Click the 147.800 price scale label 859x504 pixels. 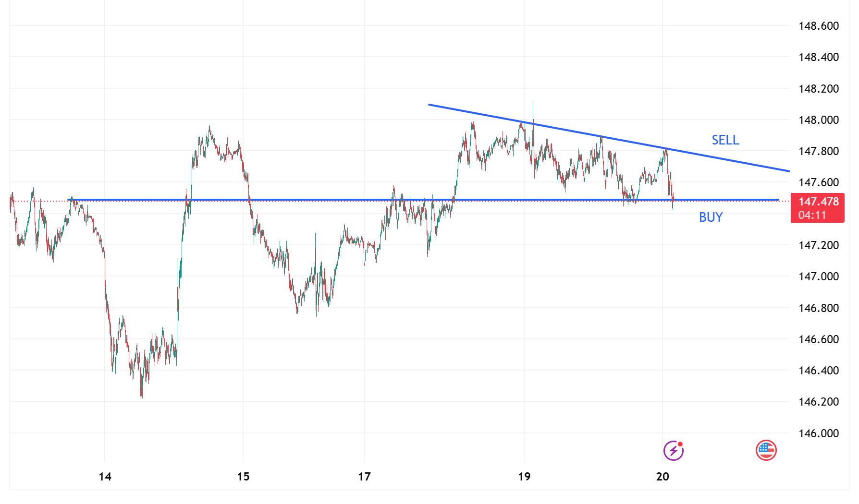819,151
